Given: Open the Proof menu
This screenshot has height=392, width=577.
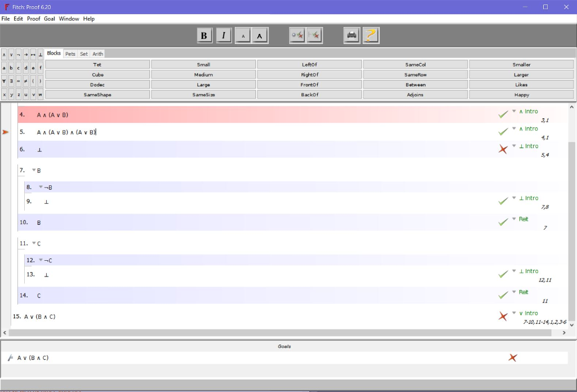Looking at the screenshot, I should coord(33,19).
